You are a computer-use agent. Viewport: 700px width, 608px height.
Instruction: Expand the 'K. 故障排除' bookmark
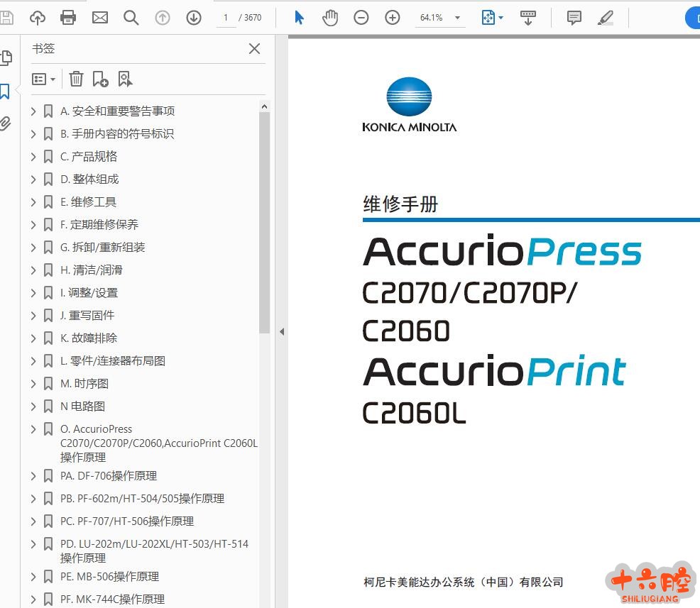point(33,338)
